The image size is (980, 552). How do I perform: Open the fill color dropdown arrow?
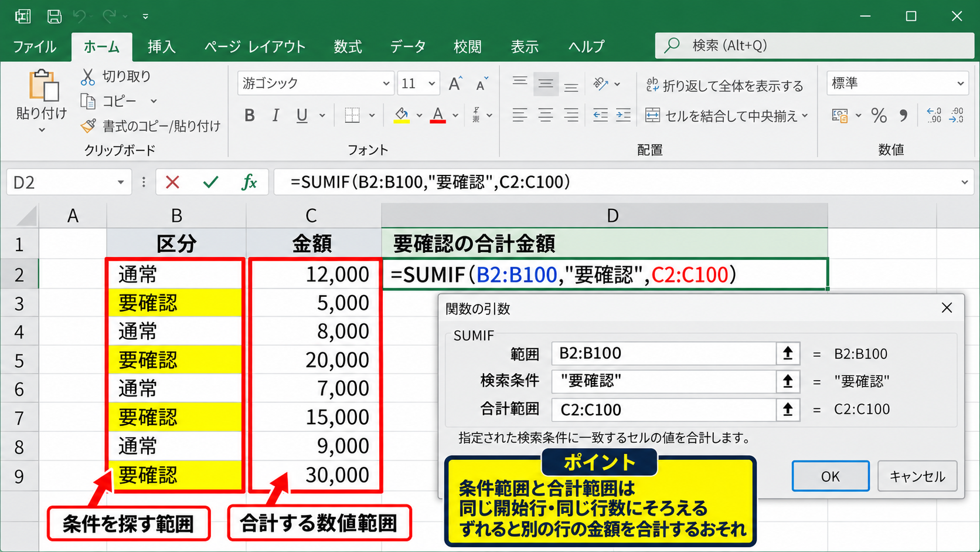(x=419, y=116)
